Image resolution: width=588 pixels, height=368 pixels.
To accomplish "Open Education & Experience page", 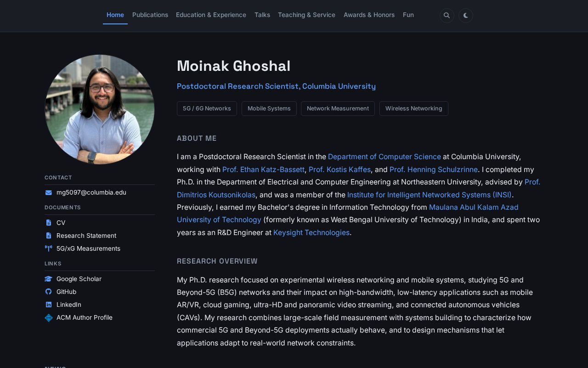I will coord(211,15).
